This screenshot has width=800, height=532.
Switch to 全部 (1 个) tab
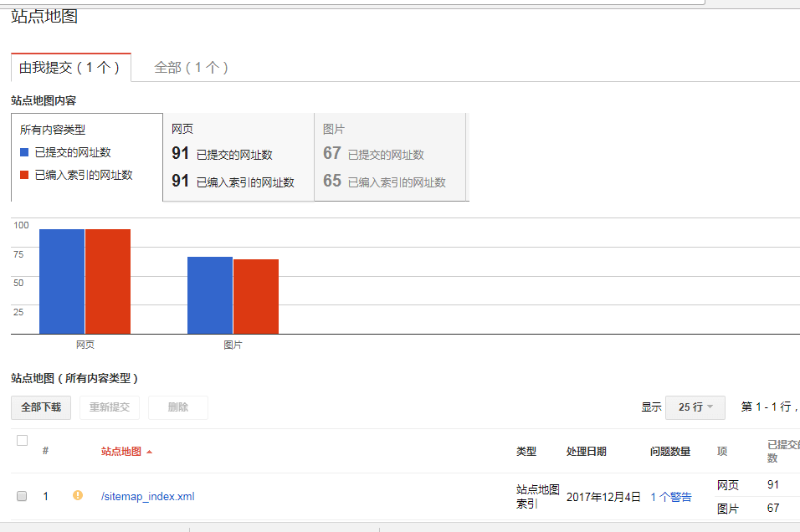coord(191,67)
